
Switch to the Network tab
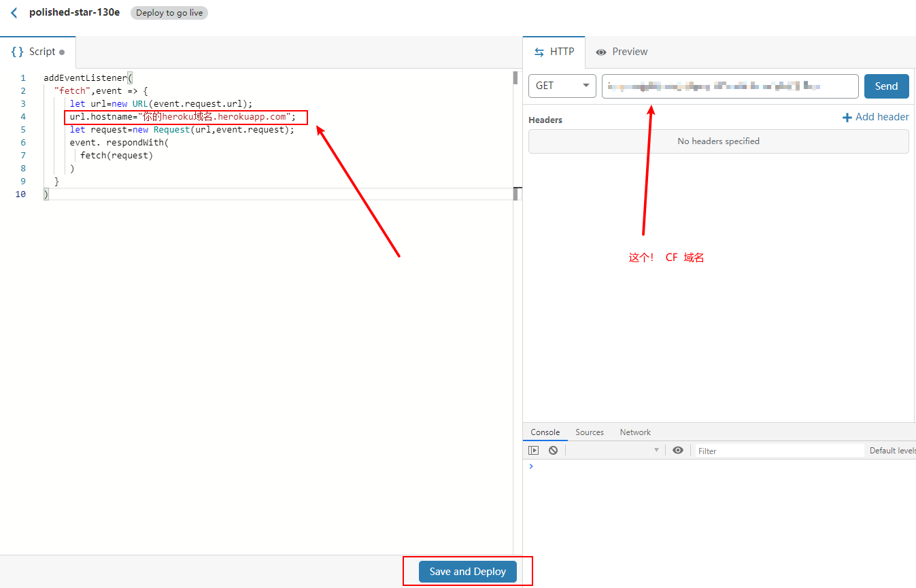click(635, 432)
